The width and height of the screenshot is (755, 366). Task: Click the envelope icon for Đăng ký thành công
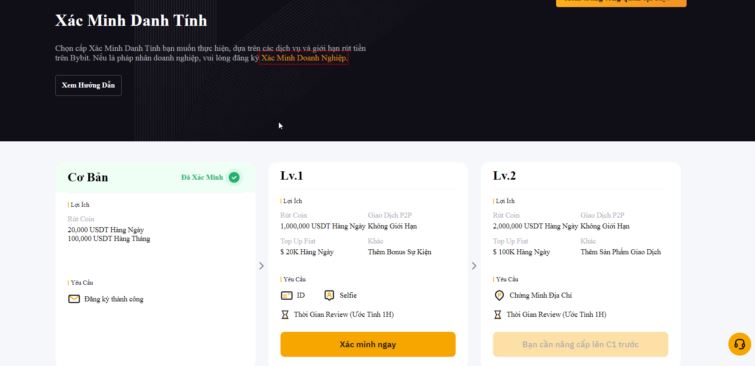point(74,299)
